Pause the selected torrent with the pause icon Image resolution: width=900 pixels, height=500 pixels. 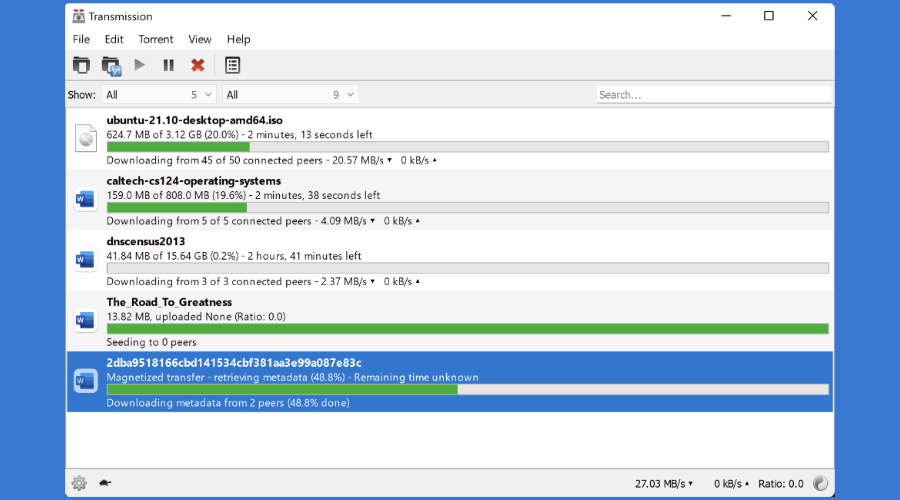coord(168,65)
